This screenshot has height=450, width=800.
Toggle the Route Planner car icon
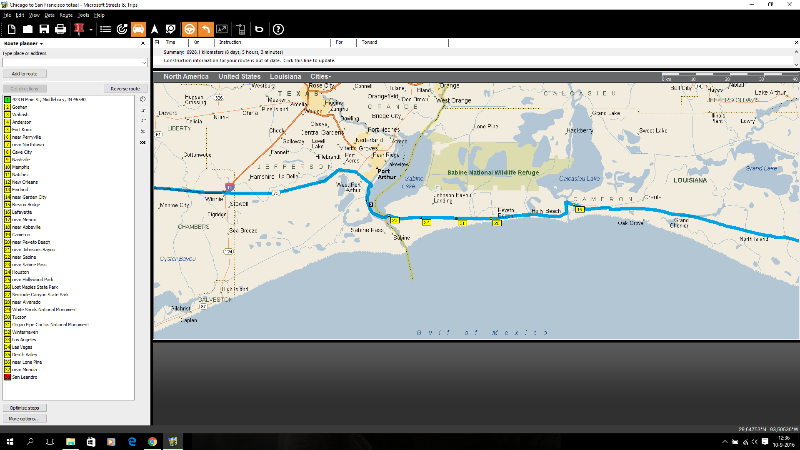[139, 29]
